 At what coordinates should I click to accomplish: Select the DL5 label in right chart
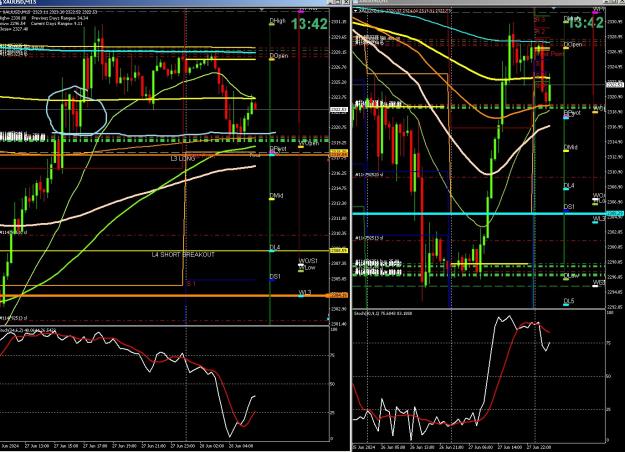569,301
